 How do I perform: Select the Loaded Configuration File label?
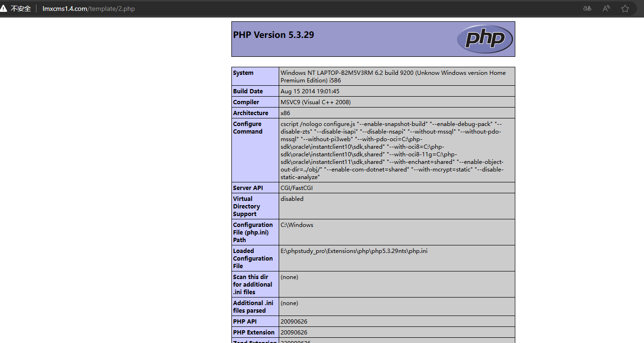click(253, 259)
